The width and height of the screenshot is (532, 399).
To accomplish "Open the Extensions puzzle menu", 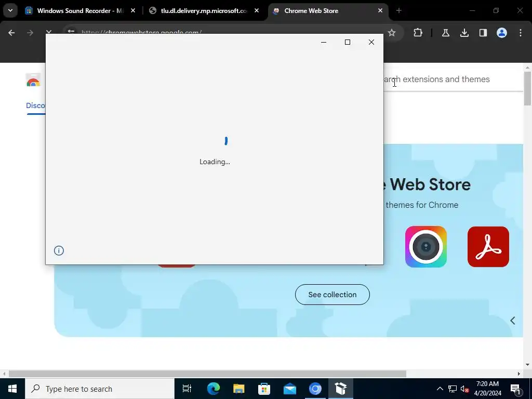I will pos(418,33).
